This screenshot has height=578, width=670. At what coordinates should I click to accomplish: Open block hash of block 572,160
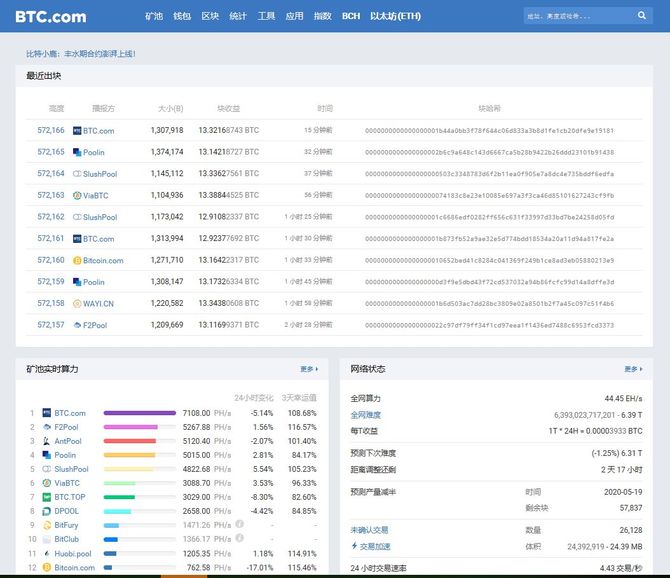(x=489, y=261)
